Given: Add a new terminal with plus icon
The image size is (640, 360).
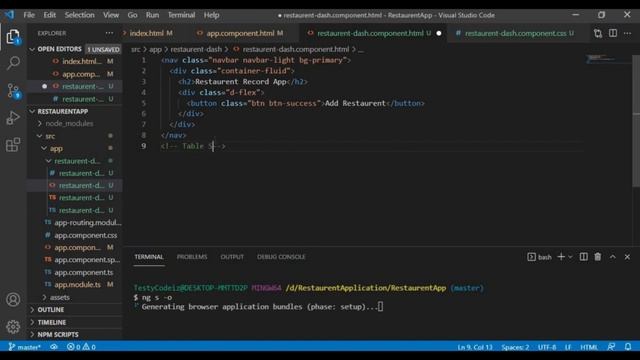Looking at the screenshot, I should point(561,257).
